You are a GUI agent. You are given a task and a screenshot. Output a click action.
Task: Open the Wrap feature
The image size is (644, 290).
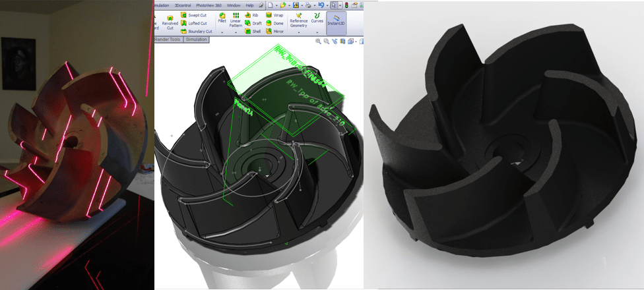click(274, 15)
